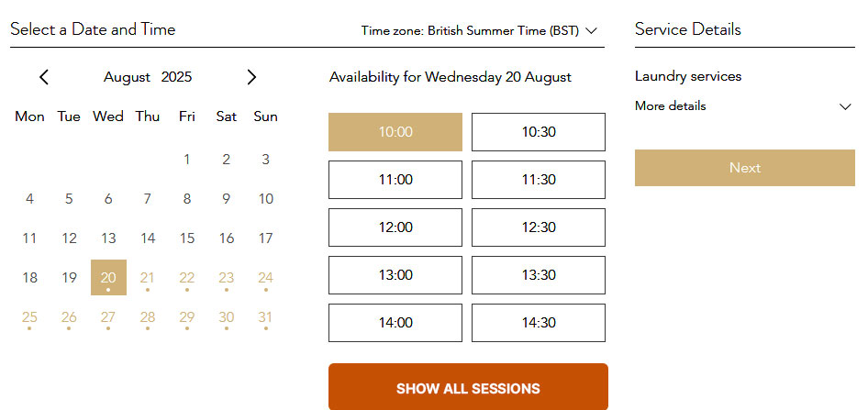Choose August 25 in the calendar
Image resolution: width=868 pixels, height=410 pixels.
point(29,318)
